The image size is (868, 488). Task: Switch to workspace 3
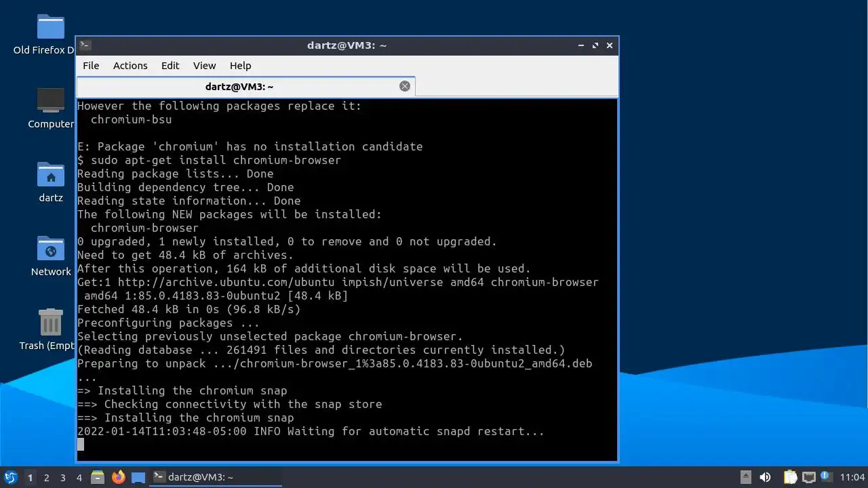[x=63, y=477]
